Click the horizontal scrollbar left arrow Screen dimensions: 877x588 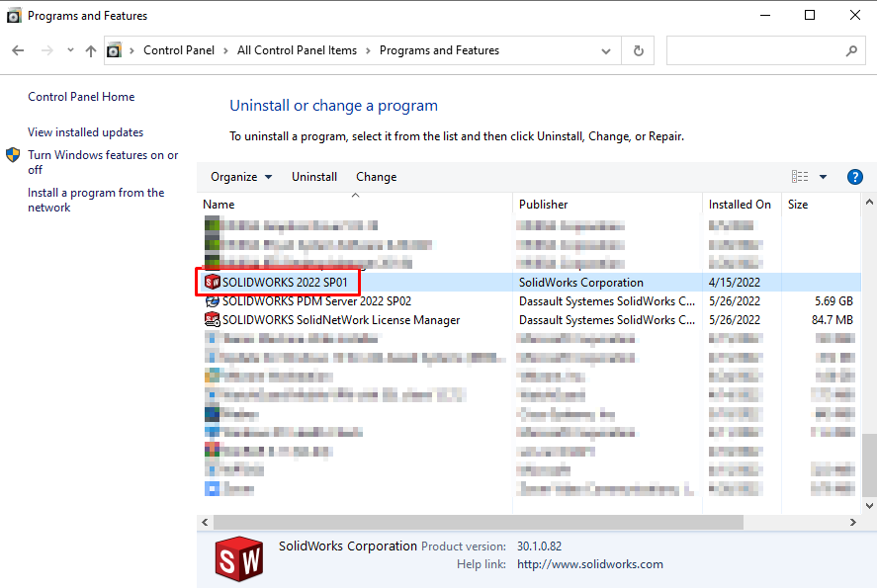[x=205, y=522]
